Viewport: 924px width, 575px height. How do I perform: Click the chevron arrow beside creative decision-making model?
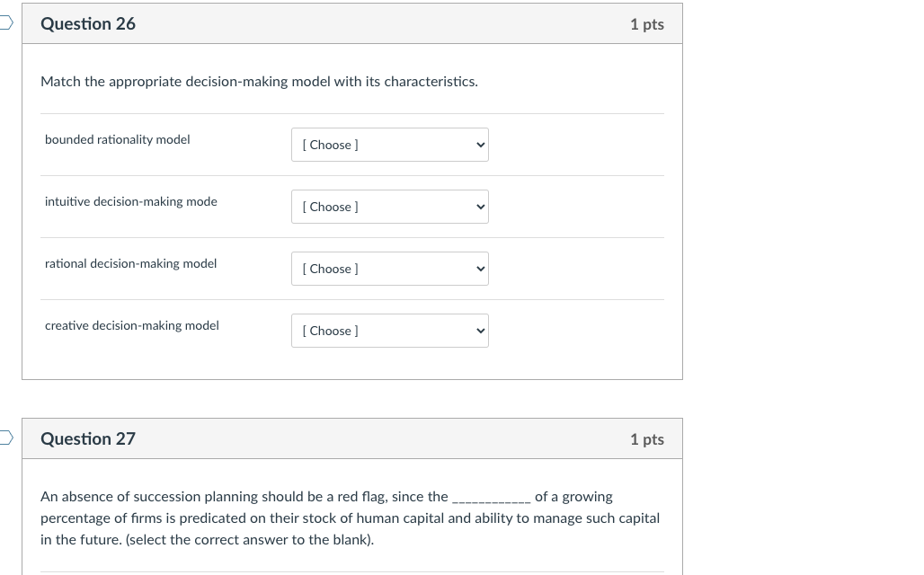pos(481,331)
